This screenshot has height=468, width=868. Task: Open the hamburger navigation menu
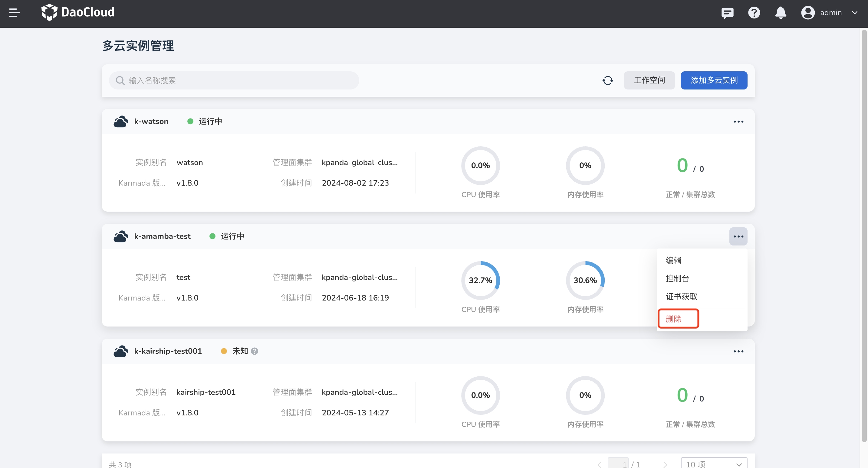point(14,13)
